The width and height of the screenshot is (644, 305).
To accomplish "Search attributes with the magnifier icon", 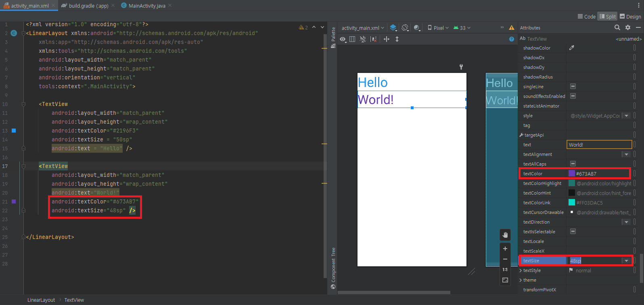I will 617,27.
